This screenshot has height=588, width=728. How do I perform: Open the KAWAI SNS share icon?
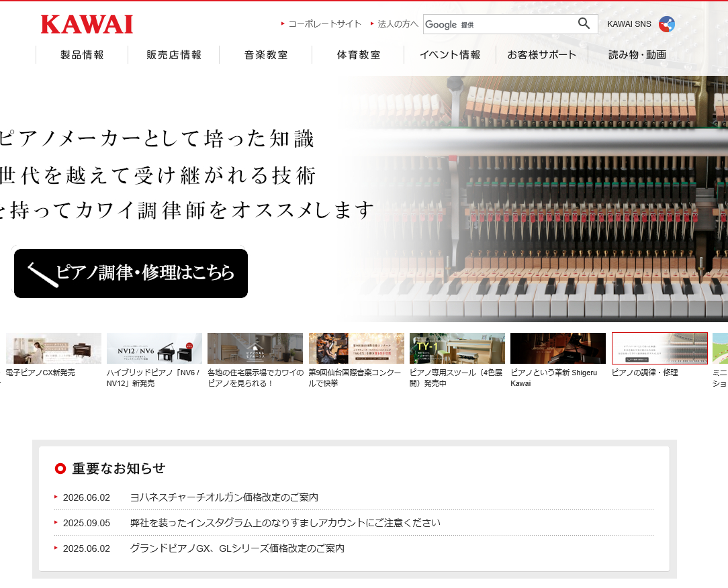coord(667,24)
